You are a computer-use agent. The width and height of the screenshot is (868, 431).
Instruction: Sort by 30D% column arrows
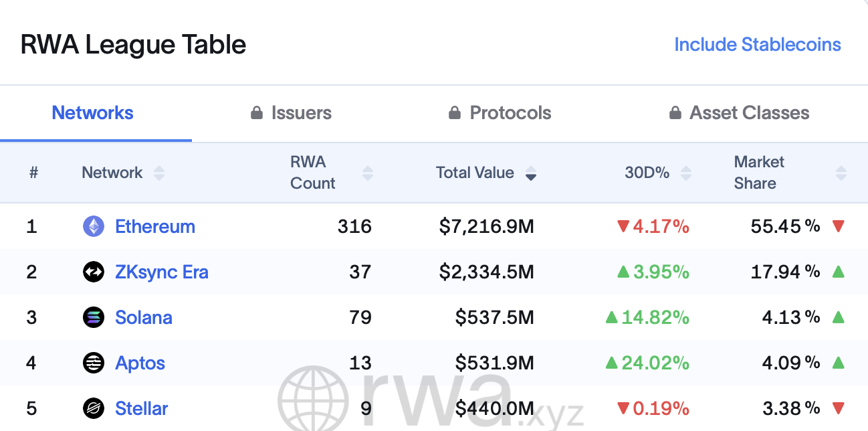click(685, 173)
